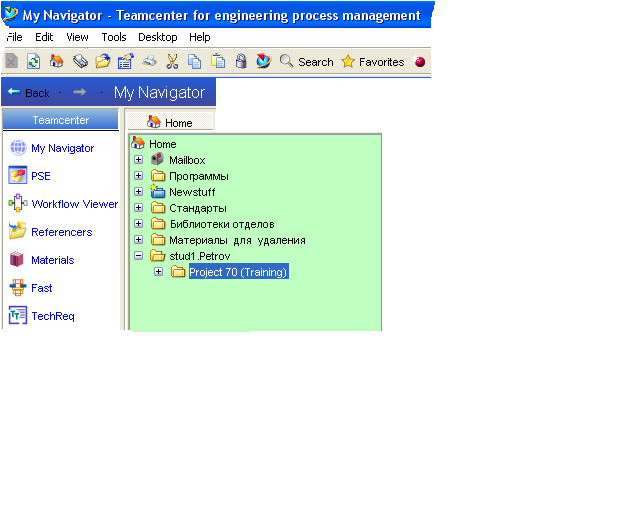Collapse the stud1.Petrov folder node
Viewport: 640px width, 512px height.
click(138, 256)
